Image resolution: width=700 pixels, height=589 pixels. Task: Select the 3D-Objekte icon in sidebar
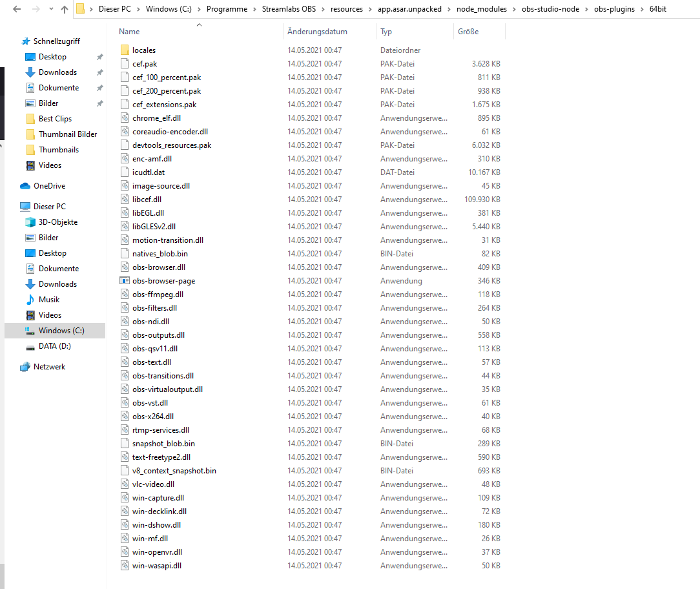click(x=30, y=222)
